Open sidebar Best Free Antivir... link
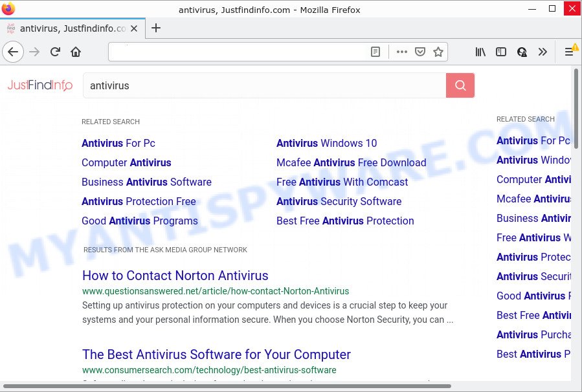This screenshot has height=392, width=582. pyautogui.click(x=533, y=315)
